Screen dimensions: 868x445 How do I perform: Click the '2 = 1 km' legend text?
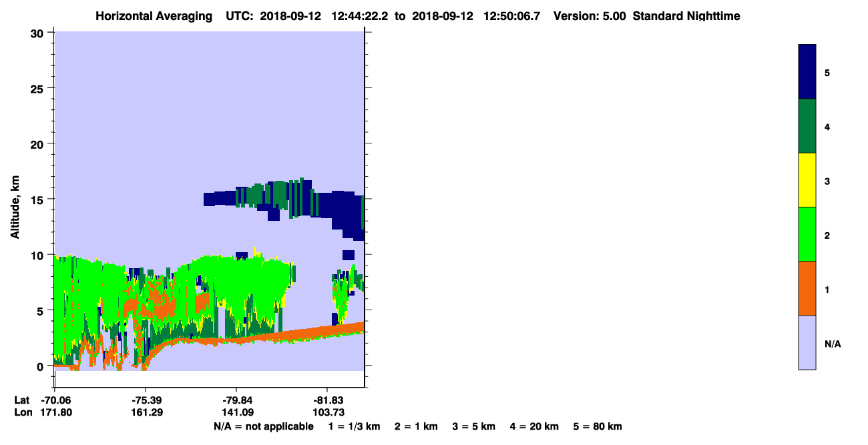coord(416,426)
